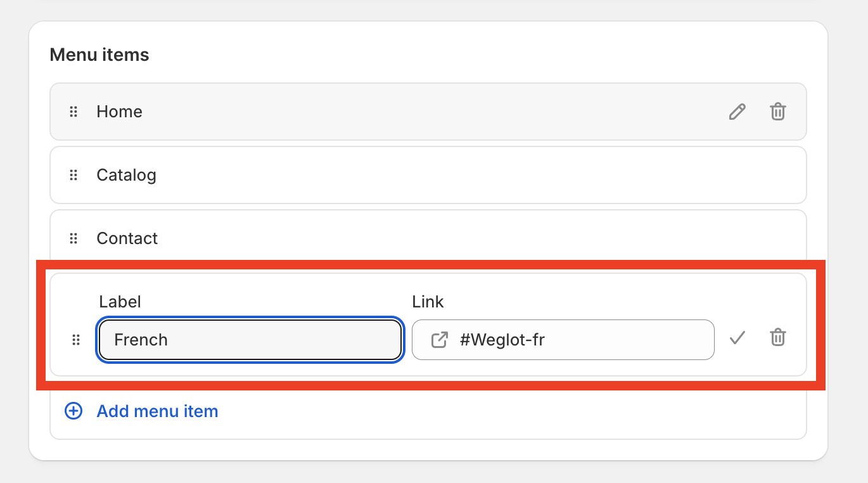Click the Link field showing #Weglot-fr
This screenshot has width=868, height=483.
click(563, 340)
